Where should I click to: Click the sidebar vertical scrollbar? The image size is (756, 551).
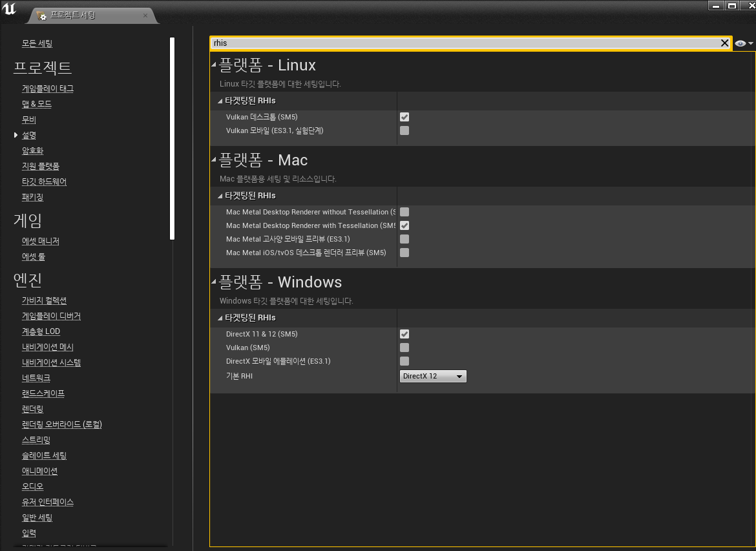tap(172, 138)
